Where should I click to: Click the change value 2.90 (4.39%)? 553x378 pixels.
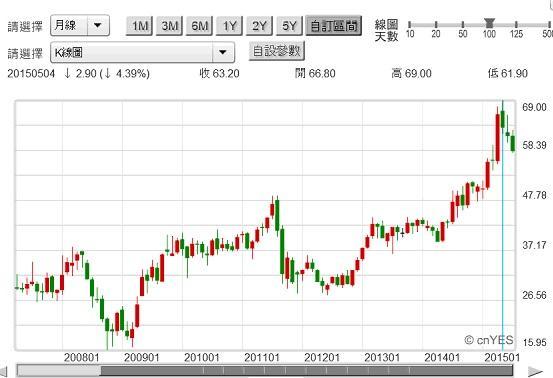(107, 73)
